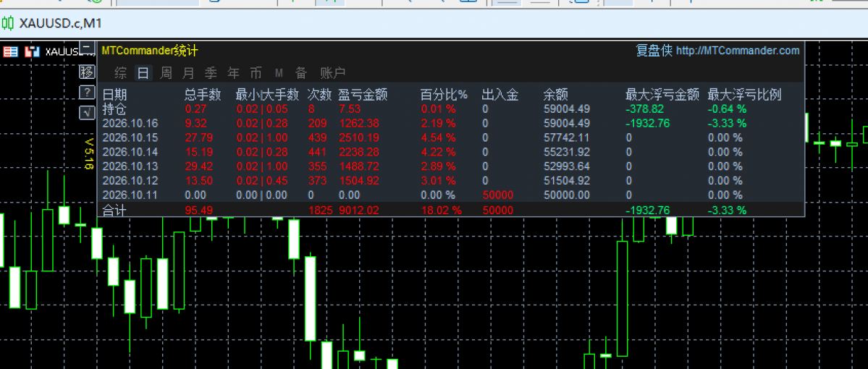Click the -378.82 floating loss value
The image size is (868, 369).
click(x=644, y=109)
